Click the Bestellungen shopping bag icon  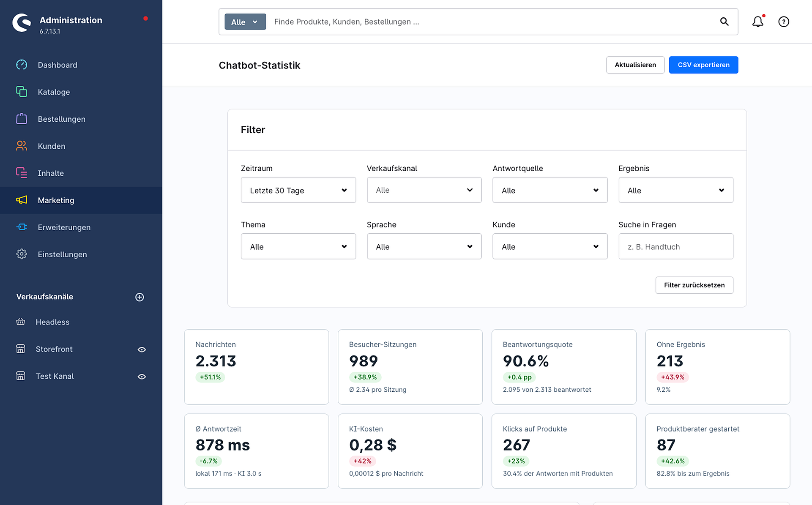(22, 119)
